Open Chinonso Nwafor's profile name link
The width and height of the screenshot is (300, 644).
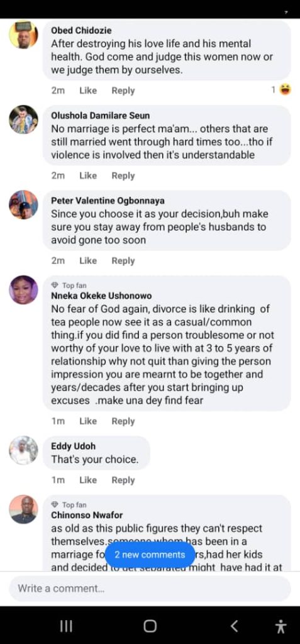[x=87, y=514]
